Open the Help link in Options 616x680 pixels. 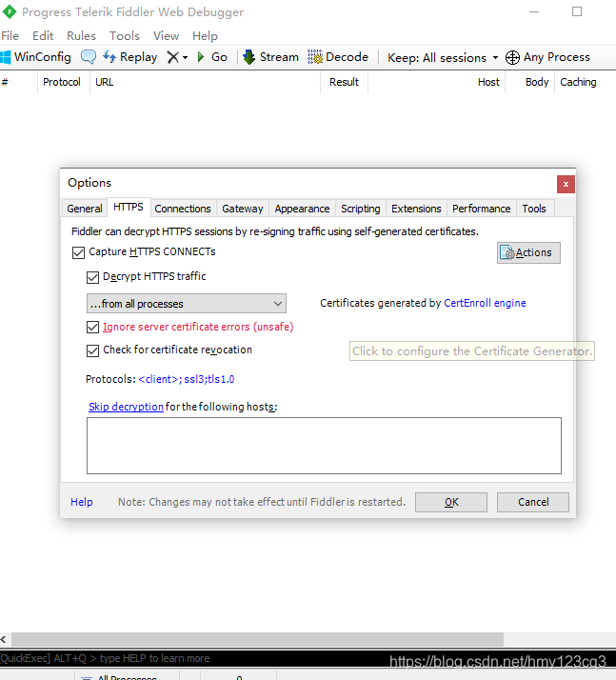coord(82,502)
